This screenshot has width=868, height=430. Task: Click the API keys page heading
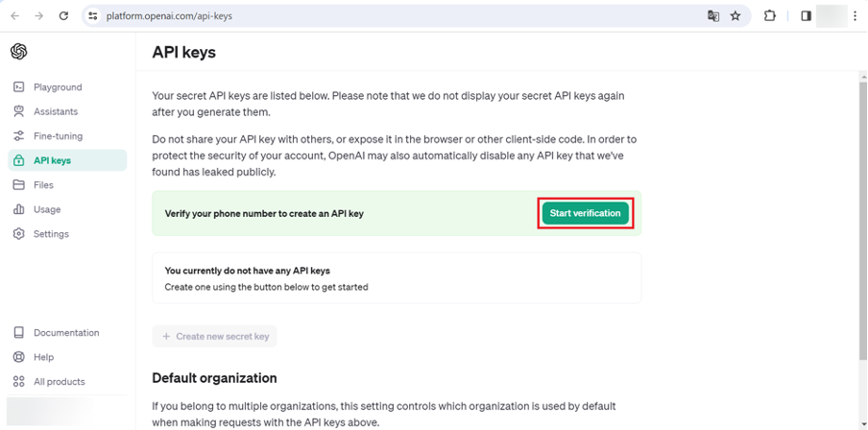[x=183, y=52]
